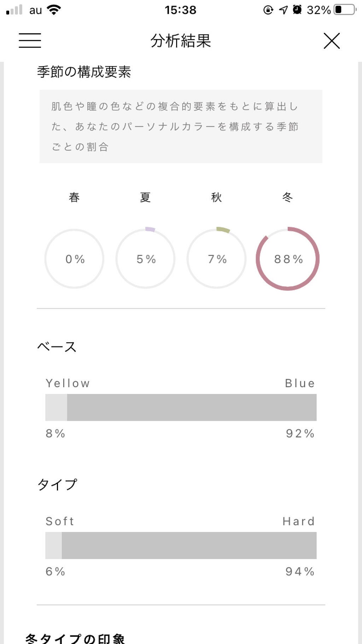This screenshot has height=644, width=362.
Task: Open the hamburger navigation menu
Action: [30, 41]
